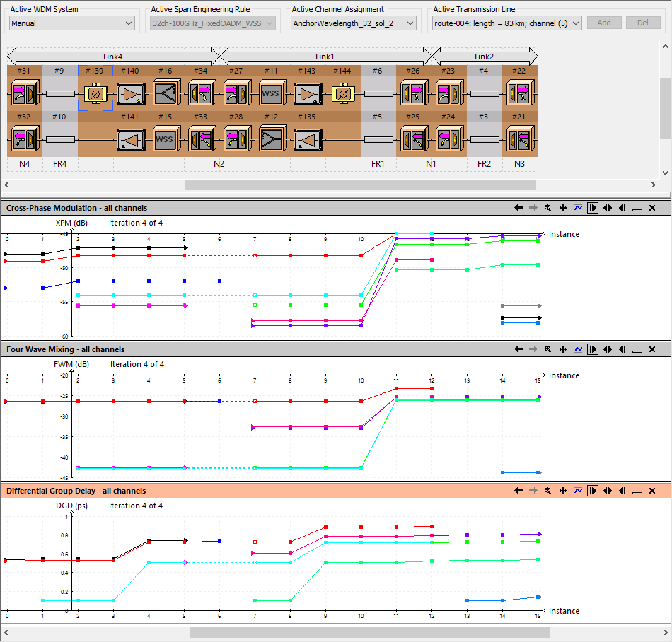This screenshot has width=672, height=642.
Task: Click the Add transmission line button
Action: coord(604,23)
